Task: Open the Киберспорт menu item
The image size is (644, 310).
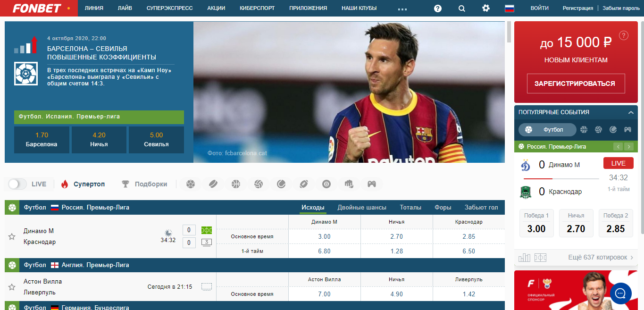Action: [x=257, y=8]
